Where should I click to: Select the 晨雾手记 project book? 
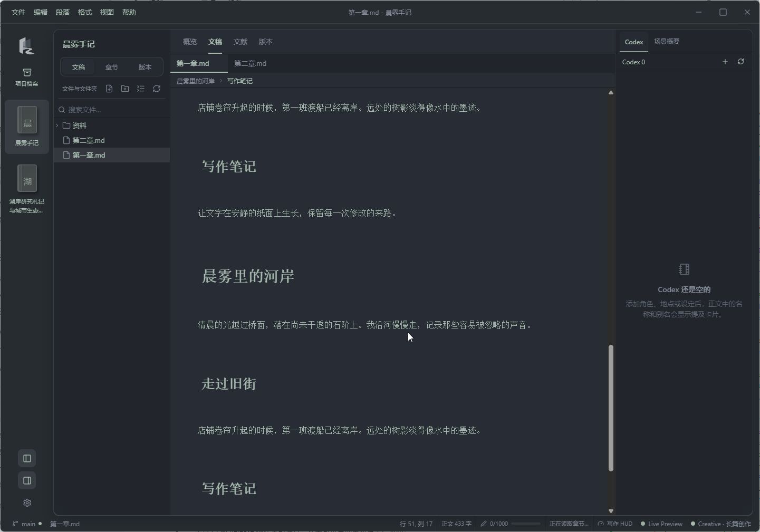[27, 127]
